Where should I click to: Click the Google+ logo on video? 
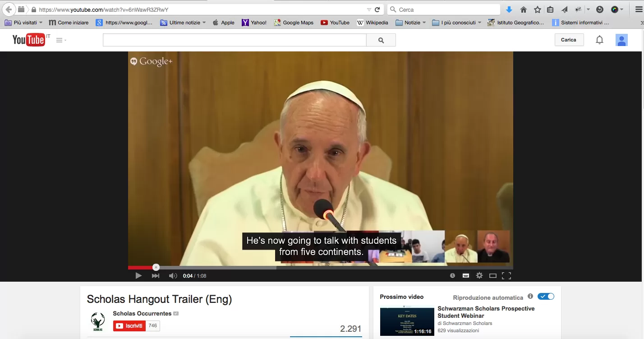click(x=152, y=61)
